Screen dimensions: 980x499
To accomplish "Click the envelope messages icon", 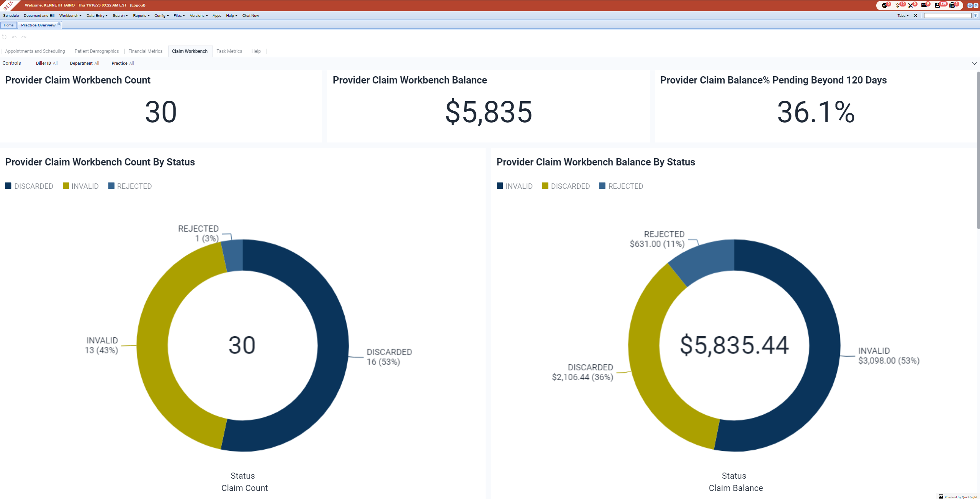I will coord(924,5).
